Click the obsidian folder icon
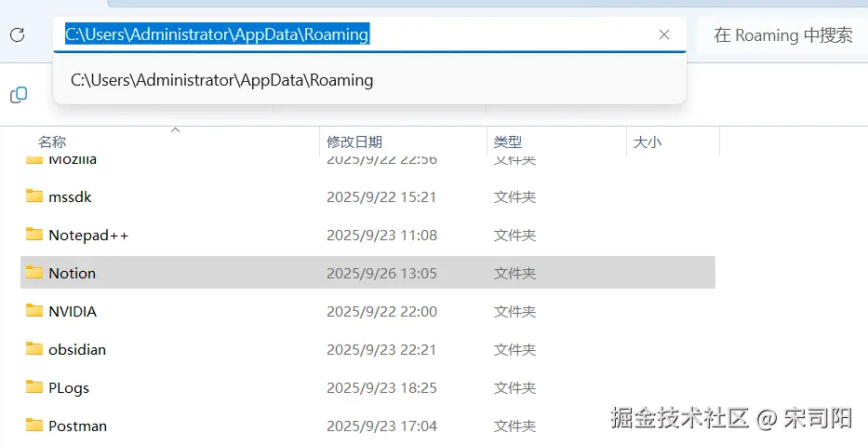 click(34, 349)
